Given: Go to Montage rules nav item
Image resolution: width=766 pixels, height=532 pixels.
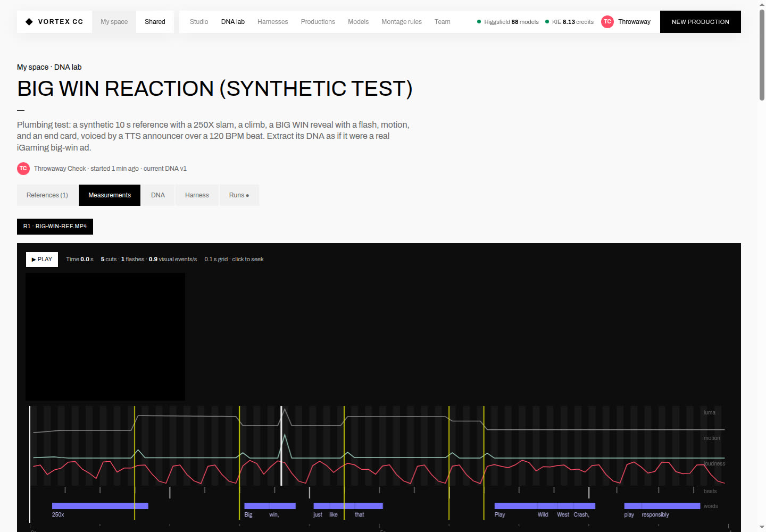Looking at the screenshot, I should pos(402,22).
